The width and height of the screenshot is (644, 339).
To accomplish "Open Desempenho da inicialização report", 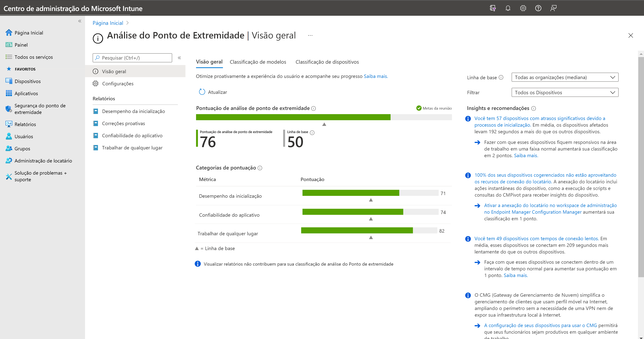I will click(x=133, y=111).
